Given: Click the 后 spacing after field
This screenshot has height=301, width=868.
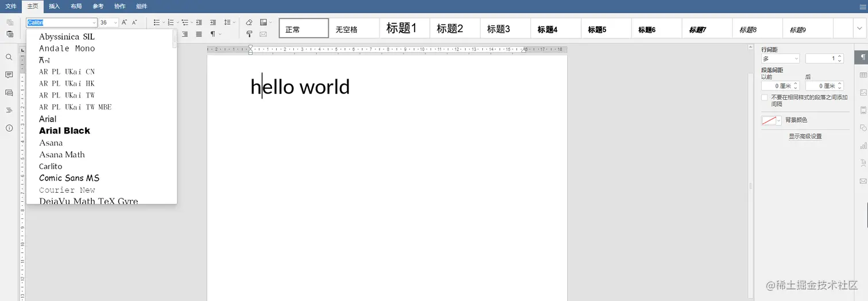Looking at the screenshot, I should (x=824, y=86).
